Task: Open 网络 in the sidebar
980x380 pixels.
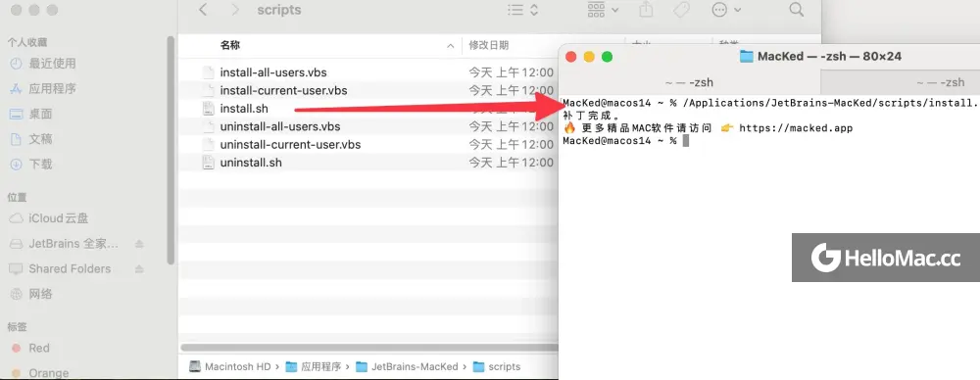Action: pyautogui.click(x=31, y=294)
